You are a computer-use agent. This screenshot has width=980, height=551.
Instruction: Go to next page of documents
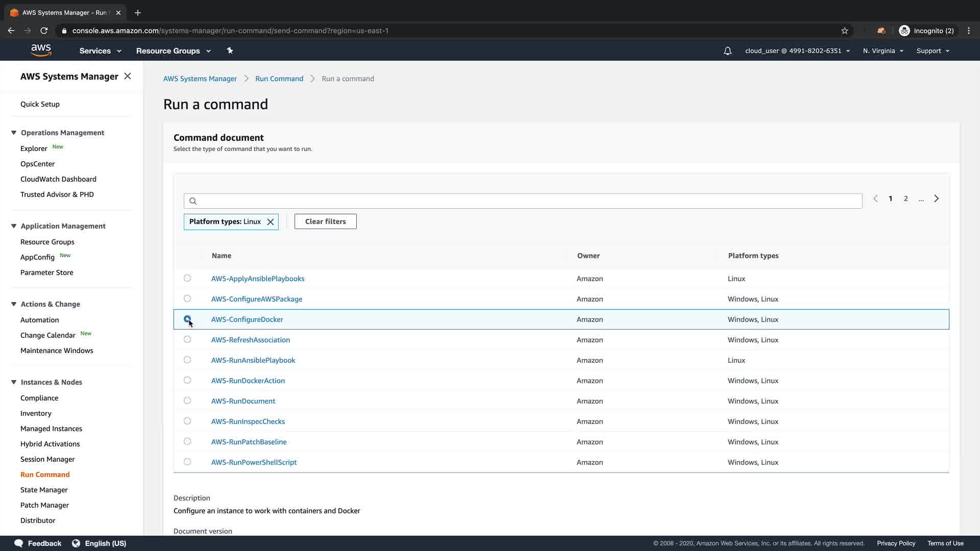tap(936, 198)
